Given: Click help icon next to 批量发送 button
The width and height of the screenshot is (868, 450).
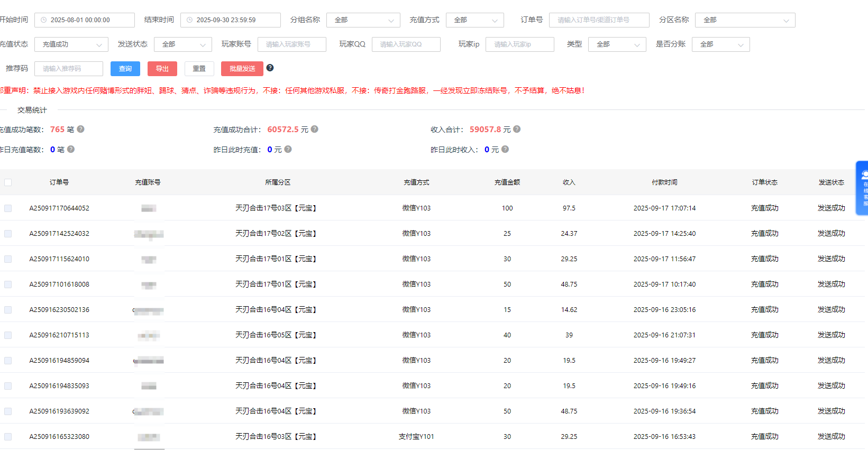Looking at the screenshot, I should [270, 68].
